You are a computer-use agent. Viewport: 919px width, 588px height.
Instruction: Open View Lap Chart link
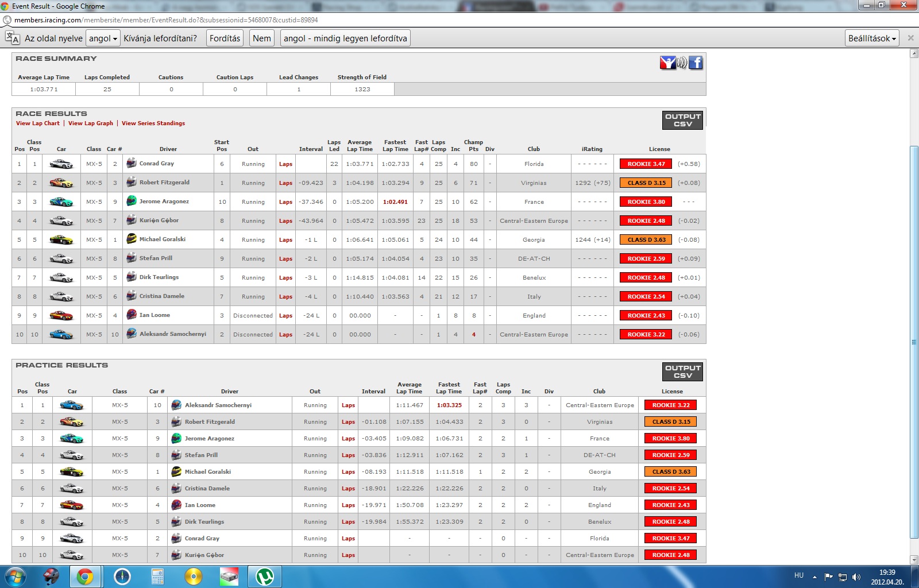pos(38,123)
